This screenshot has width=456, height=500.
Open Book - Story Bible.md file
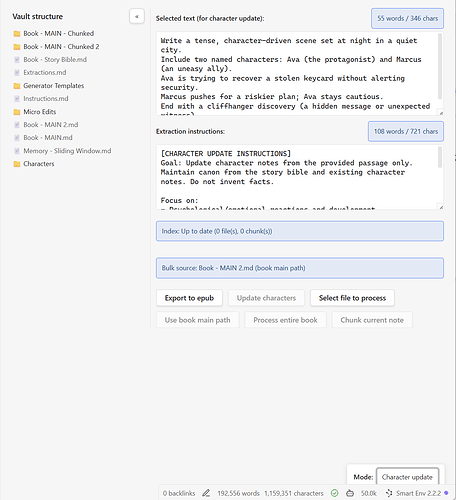point(55,60)
